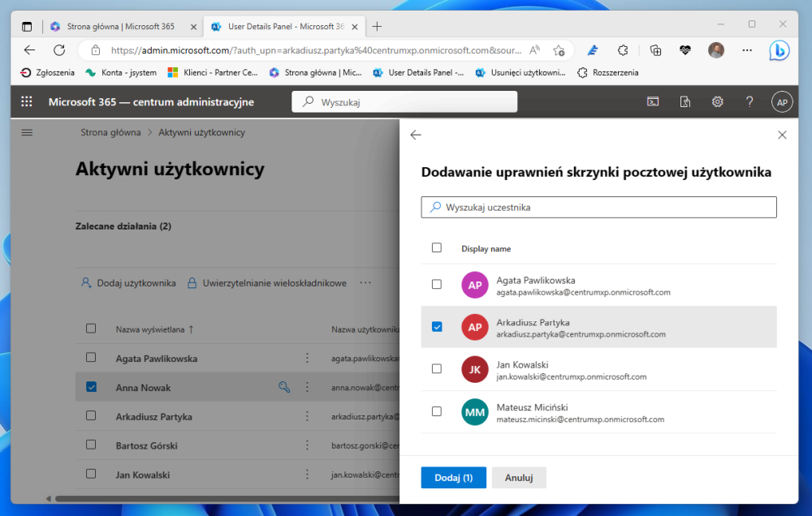
Task: Expand Zalecane działania (2) section
Action: tap(123, 226)
